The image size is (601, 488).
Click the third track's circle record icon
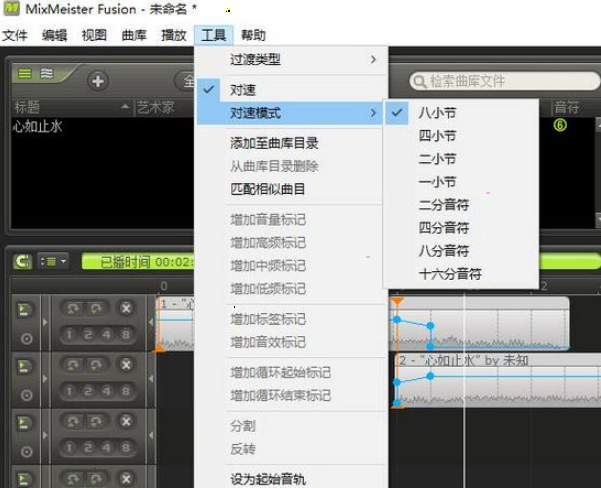[x=26, y=452]
